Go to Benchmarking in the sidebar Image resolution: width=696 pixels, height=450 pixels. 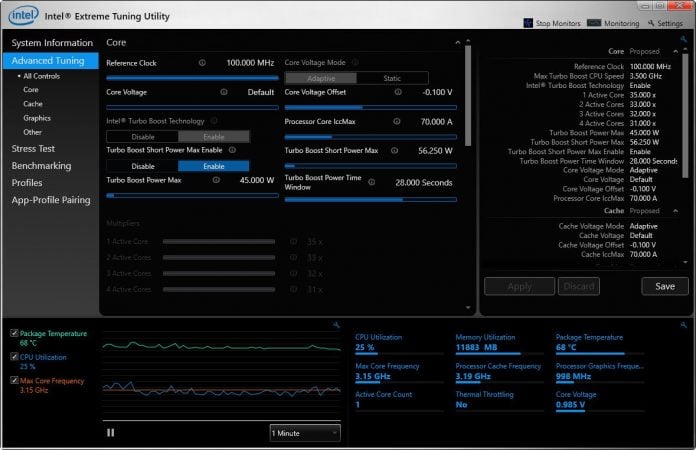41,165
